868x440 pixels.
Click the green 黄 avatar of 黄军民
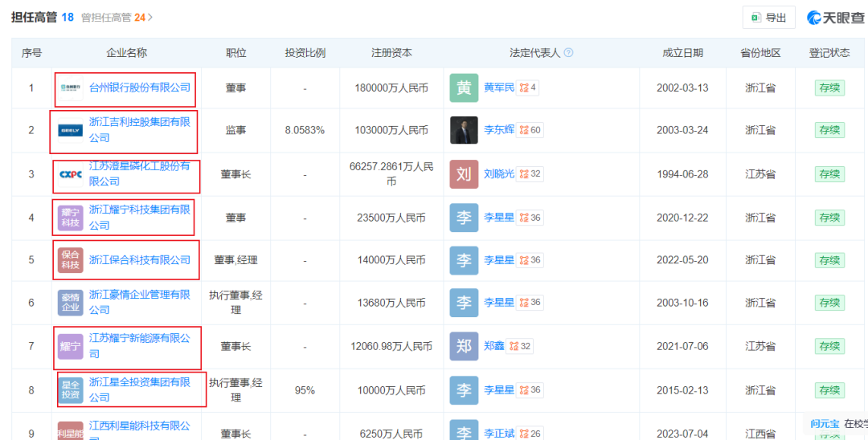(464, 88)
